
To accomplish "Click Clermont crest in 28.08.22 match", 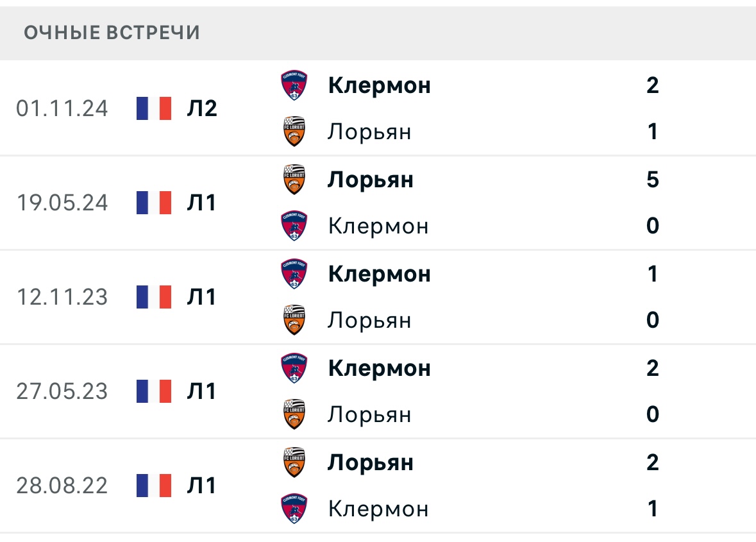I will tap(294, 509).
